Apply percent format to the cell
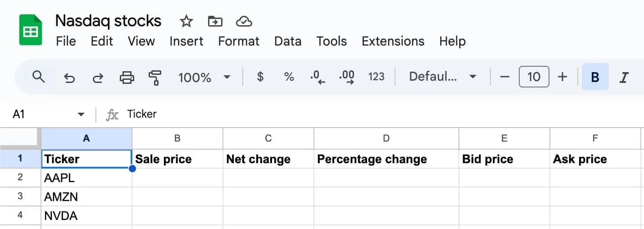 point(289,77)
